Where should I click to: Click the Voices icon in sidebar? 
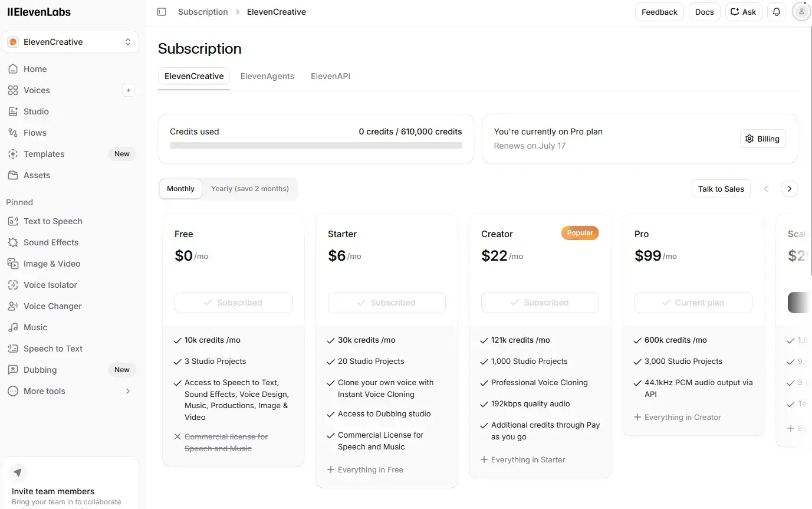pyautogui.click(x=12, y=90)
